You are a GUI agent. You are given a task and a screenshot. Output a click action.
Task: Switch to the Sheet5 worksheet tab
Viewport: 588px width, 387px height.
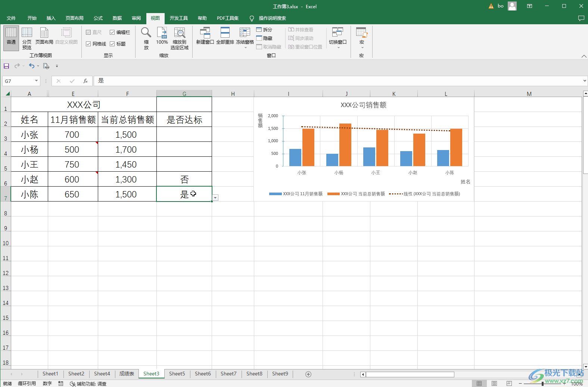(x=177, y=374)
